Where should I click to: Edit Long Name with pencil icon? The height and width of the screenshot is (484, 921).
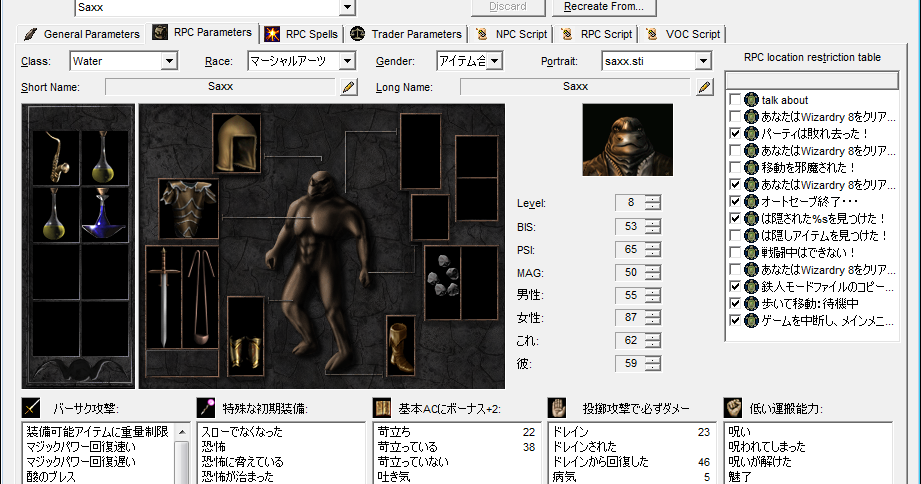coord(704,87)
